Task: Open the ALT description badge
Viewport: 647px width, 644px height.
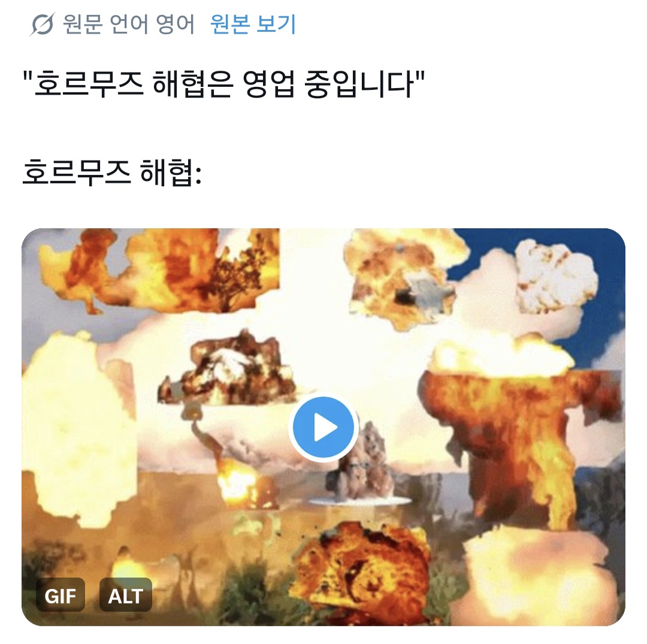Action: [126, 595]
